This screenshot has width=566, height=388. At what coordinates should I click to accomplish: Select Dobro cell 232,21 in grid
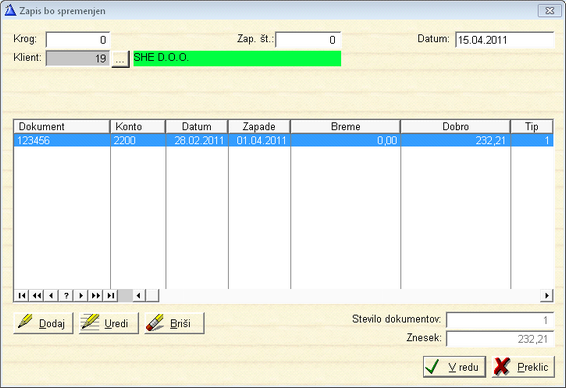click(456, 140)
